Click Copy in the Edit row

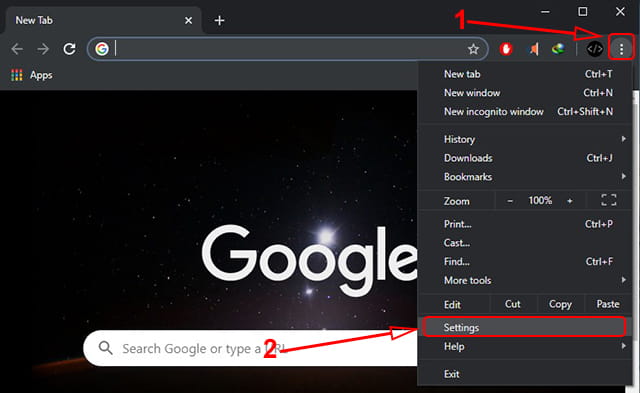tap(560, 304)
